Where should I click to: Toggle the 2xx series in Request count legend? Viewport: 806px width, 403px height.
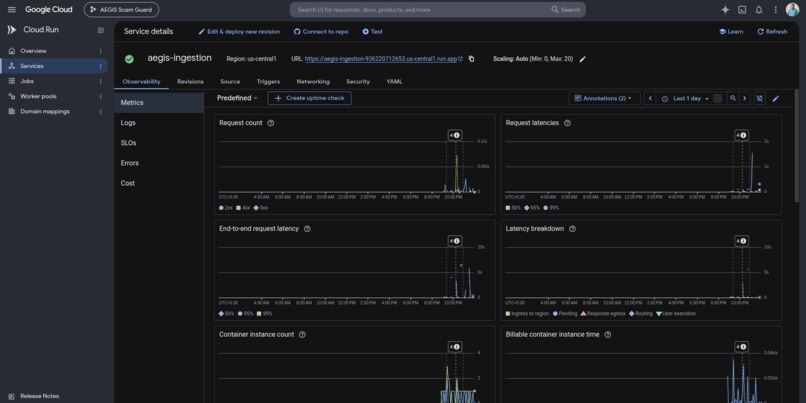[226, 208]
